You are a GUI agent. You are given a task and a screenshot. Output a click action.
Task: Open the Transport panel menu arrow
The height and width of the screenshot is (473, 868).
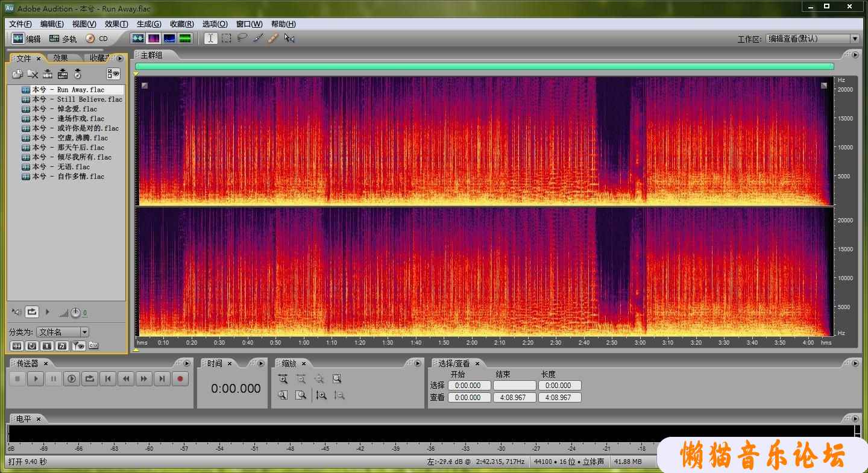[x=187, y=363]
